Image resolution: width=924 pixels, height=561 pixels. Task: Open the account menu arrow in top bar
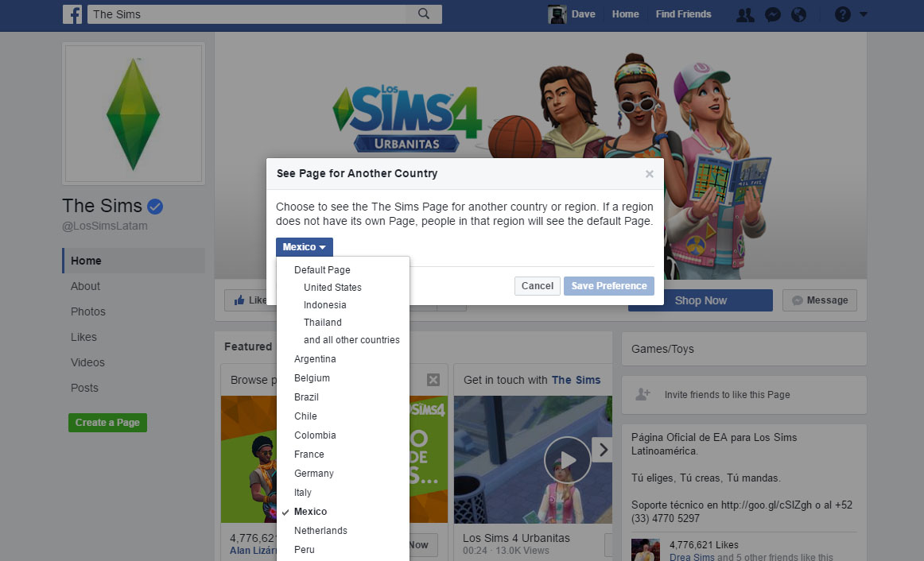point(864,14)
